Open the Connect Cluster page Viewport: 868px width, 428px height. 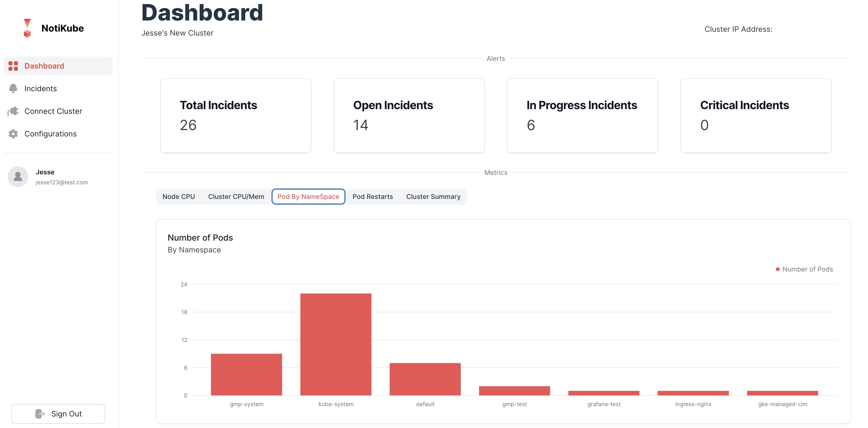tap(58, 111)
